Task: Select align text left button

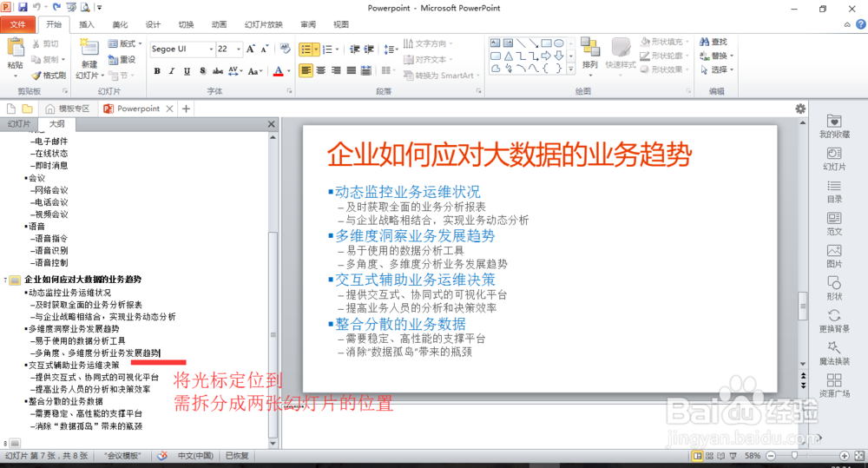Action: [x=306, y=70]
